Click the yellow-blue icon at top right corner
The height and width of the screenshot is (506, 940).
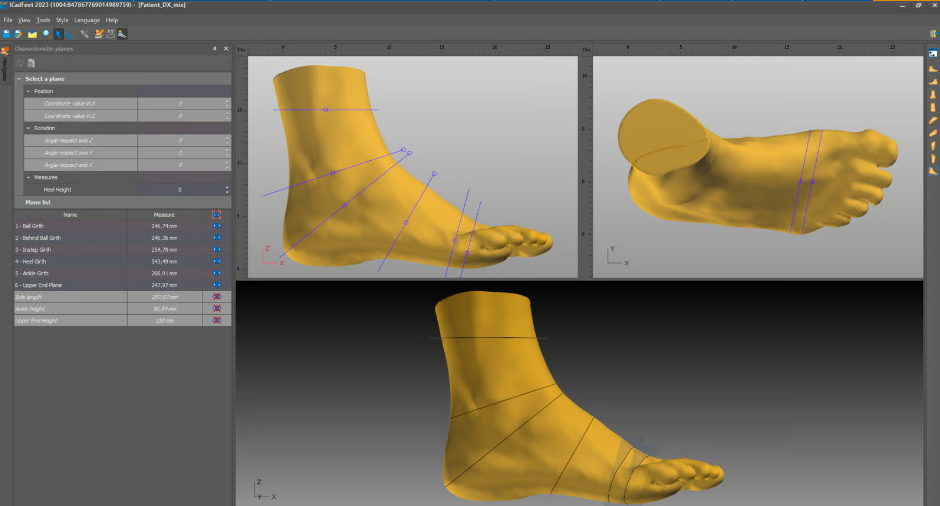click(933, 34)
